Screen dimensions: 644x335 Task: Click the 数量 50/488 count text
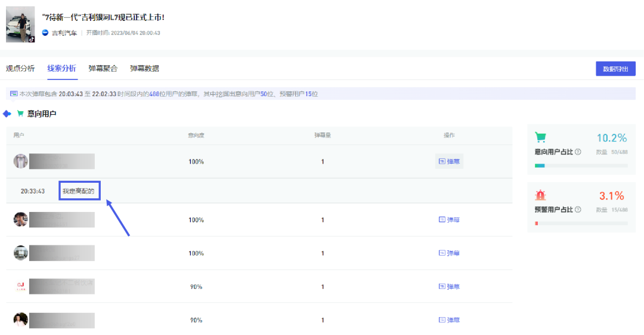click(x=612, y=152)
